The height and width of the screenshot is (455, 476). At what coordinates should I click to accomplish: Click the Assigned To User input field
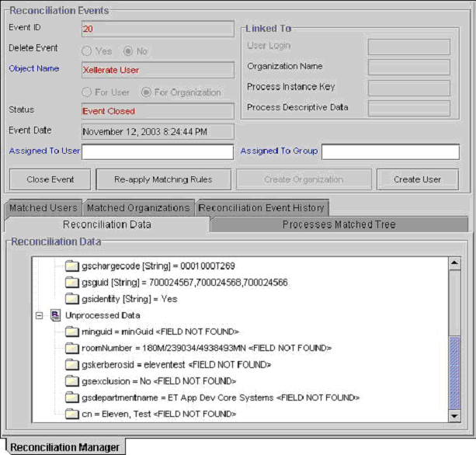coord(158,151)
